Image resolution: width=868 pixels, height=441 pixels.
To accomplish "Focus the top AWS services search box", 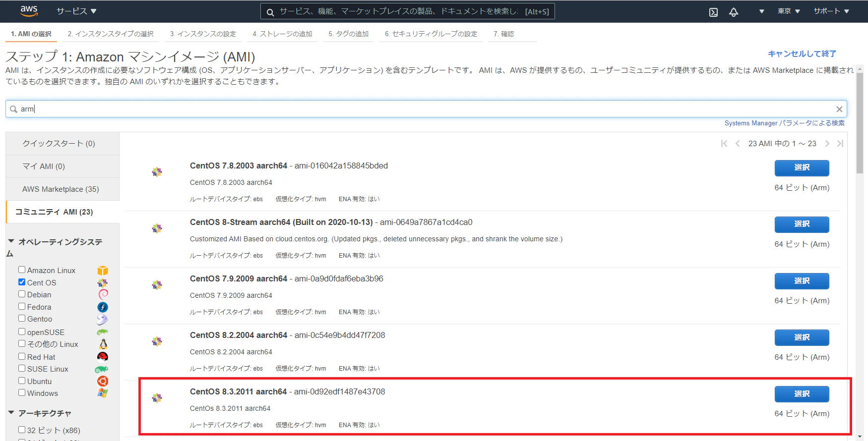I will coord(408,11).
